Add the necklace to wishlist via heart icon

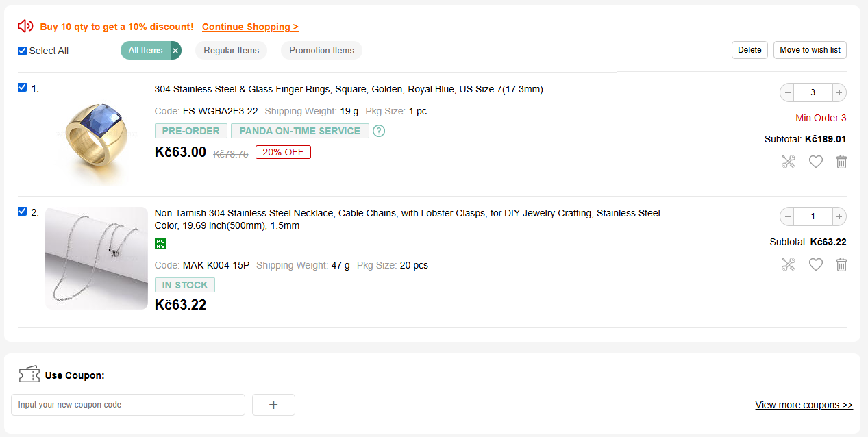click(x=815, y=264)
